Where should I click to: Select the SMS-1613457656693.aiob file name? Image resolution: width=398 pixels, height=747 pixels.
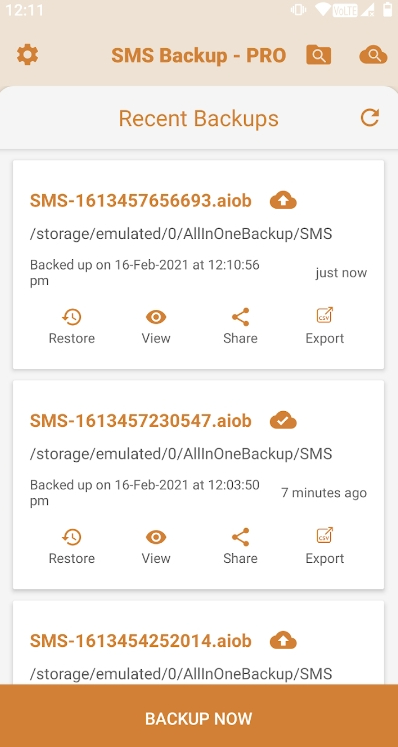pos(141,201)
